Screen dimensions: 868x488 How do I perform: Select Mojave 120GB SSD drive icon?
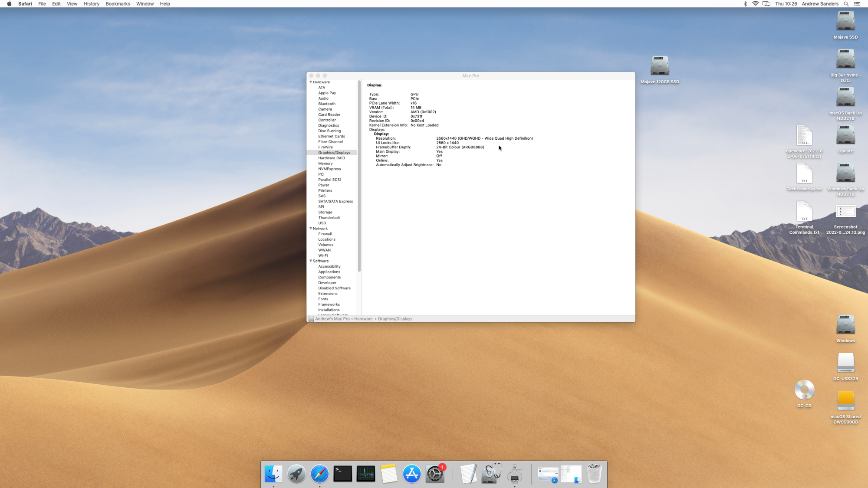pos(660,66)
